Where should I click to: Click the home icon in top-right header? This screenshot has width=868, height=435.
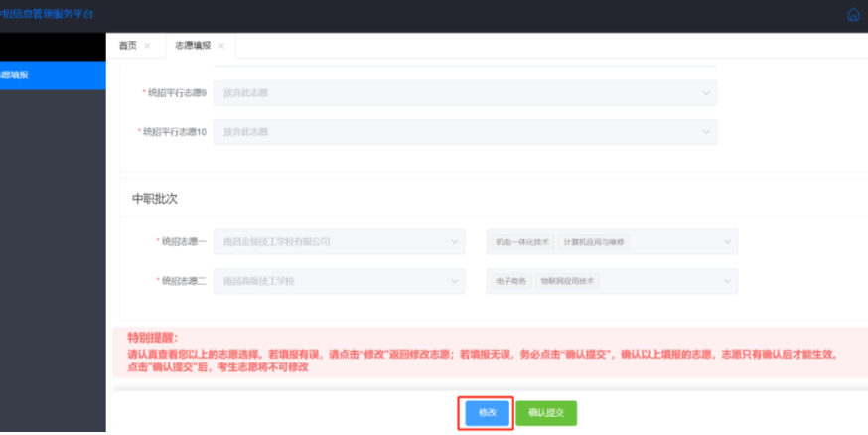852,14
